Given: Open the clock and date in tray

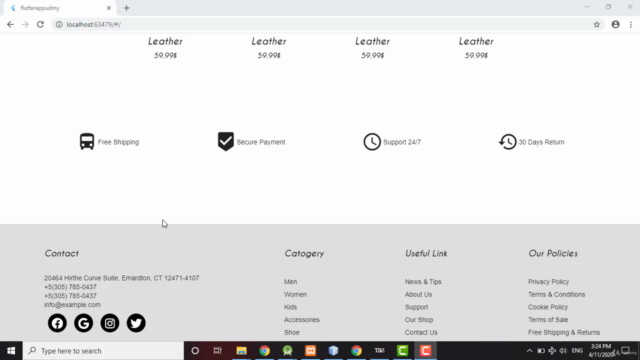Looking at the screenshot, I should [x=601, y=351].
